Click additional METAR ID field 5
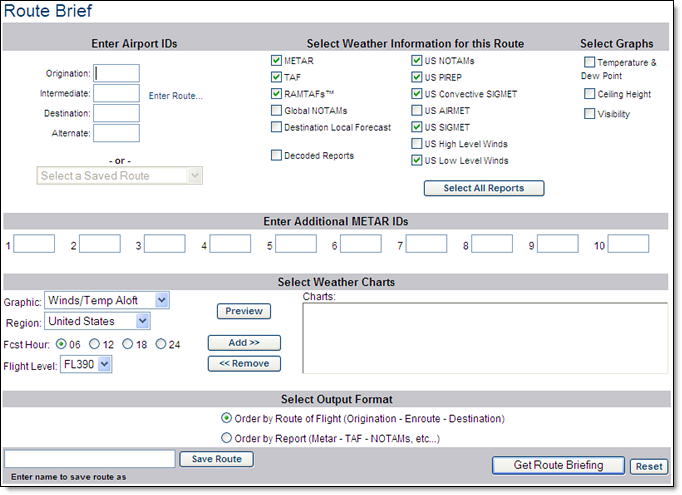The image size is (682, 495). pos(296,243)
